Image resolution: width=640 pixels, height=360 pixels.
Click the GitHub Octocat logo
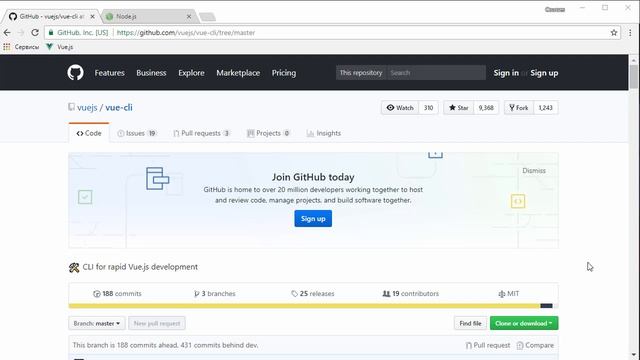coord(76,73)
